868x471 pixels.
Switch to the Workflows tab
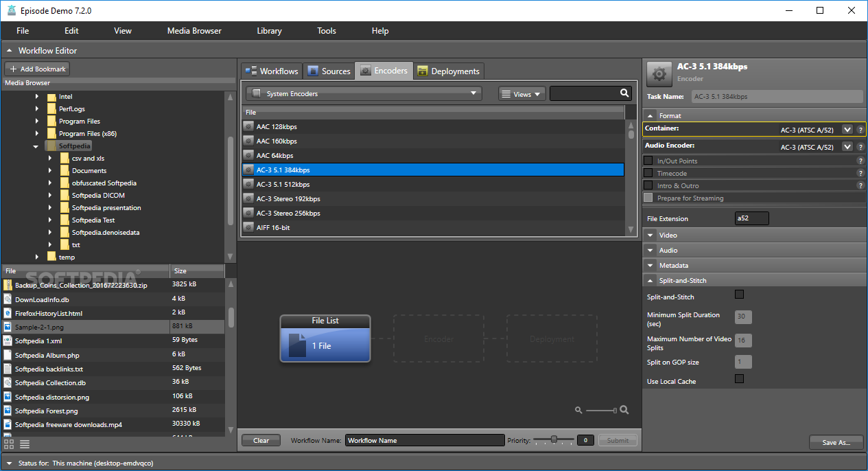click(272, 71)
